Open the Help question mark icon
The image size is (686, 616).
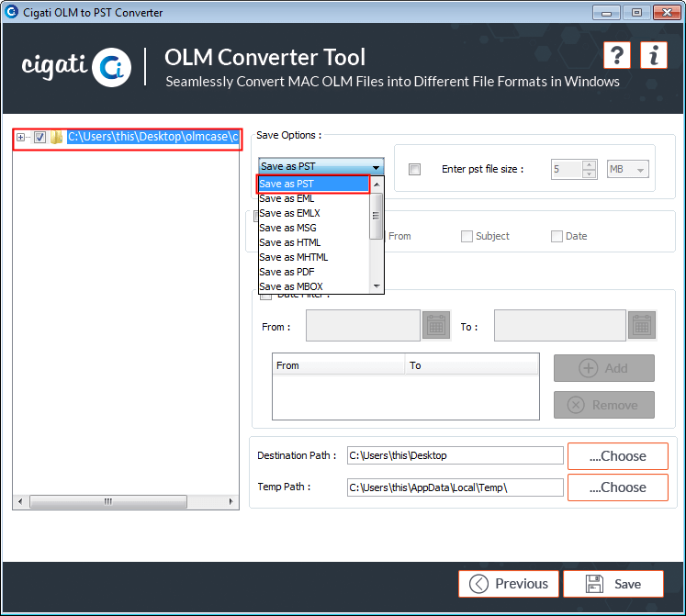(616, 55)
